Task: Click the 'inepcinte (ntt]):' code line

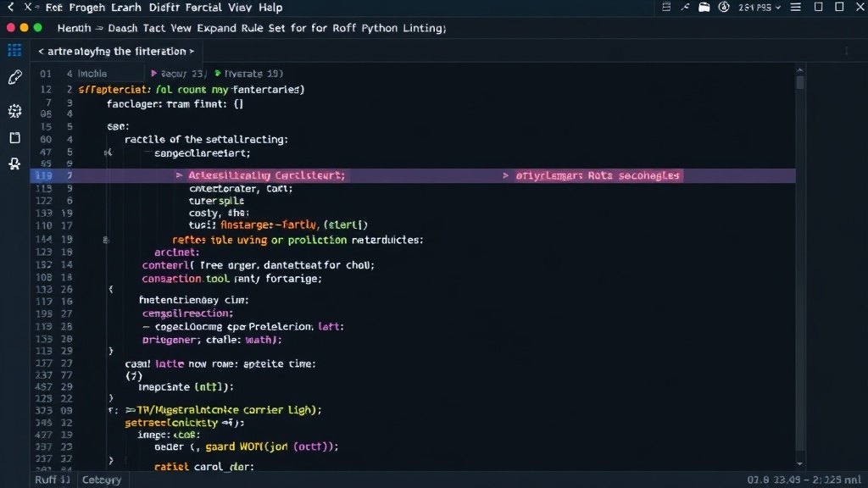Action: pos(186,386)
